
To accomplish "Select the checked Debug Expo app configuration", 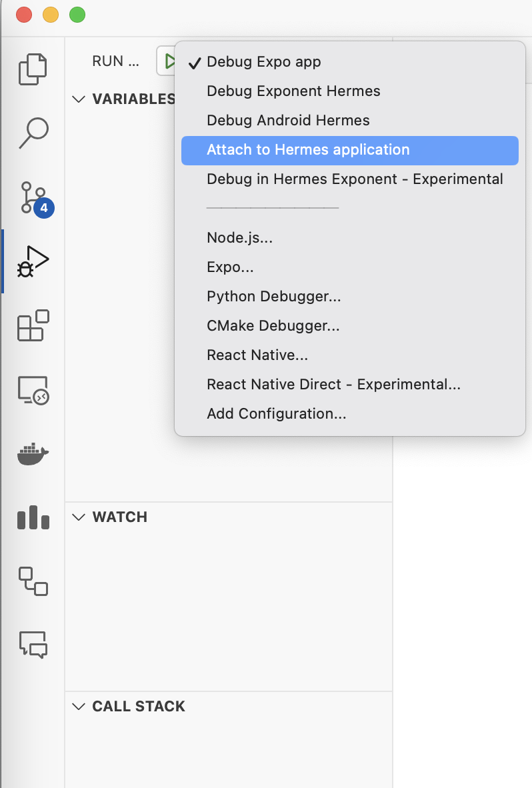I will 349,62.
